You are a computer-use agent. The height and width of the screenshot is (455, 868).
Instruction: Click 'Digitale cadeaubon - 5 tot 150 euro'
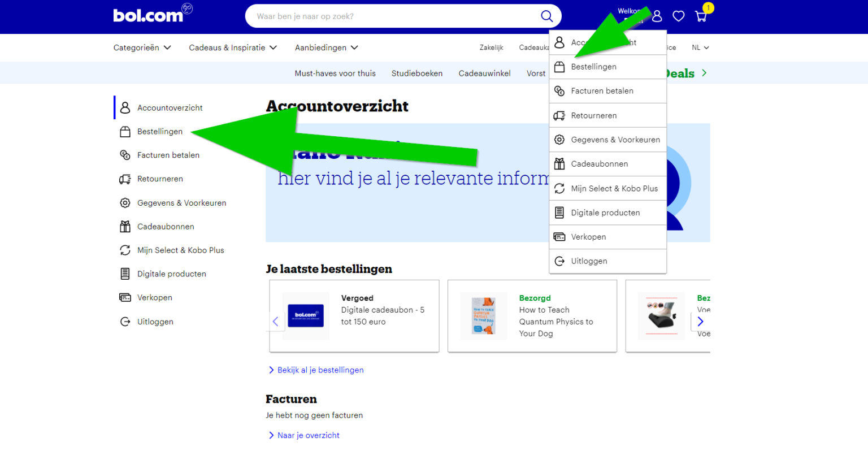click(x=383, y=315)
